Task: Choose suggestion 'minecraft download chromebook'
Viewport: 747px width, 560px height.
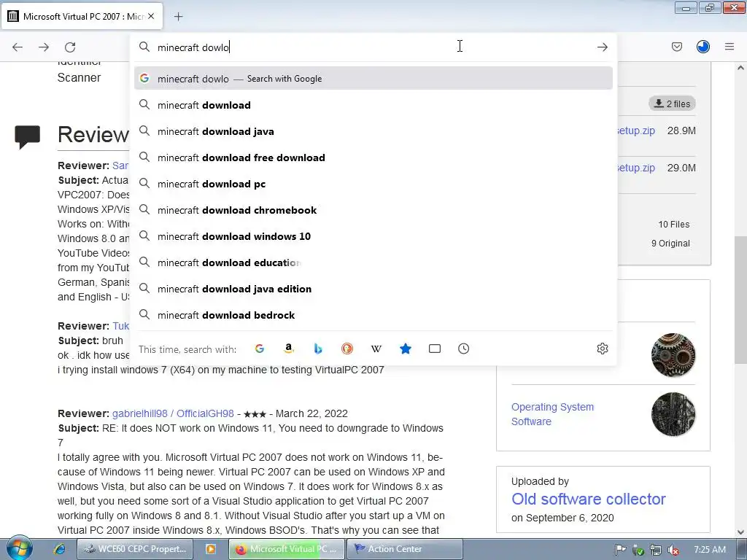Action: pyautogui.click(x=373, y=210)
